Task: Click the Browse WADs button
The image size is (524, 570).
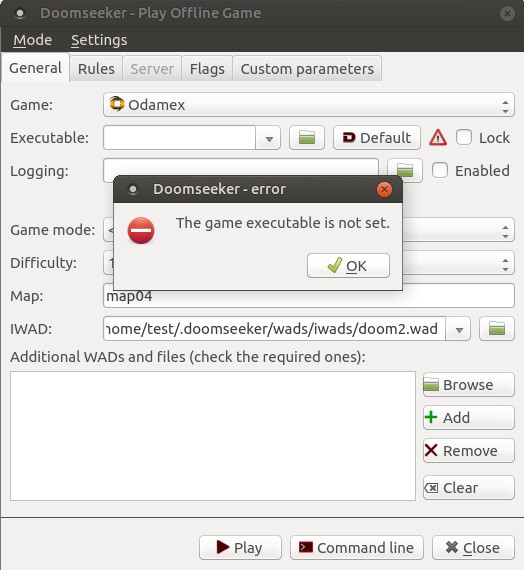Action: 468,385
